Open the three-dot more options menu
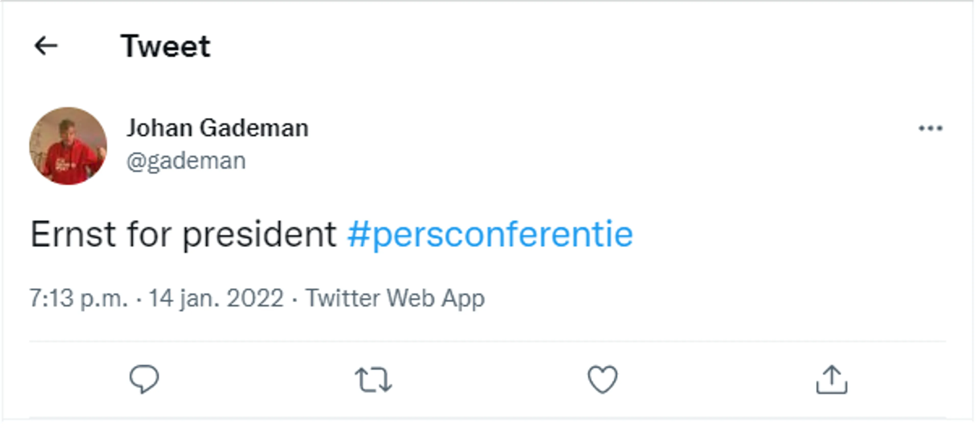980x428 pixels. click(x=930, y=128)
